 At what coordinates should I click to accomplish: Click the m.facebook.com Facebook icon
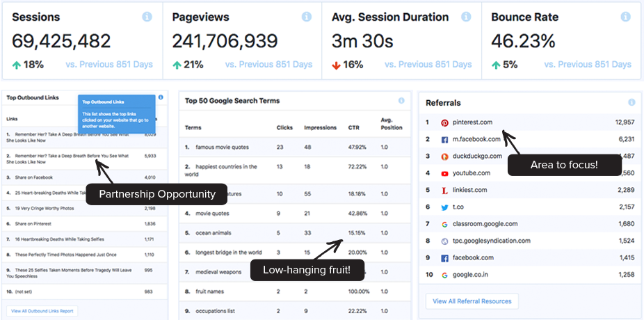pyautogui.click(x=444, y=140)
